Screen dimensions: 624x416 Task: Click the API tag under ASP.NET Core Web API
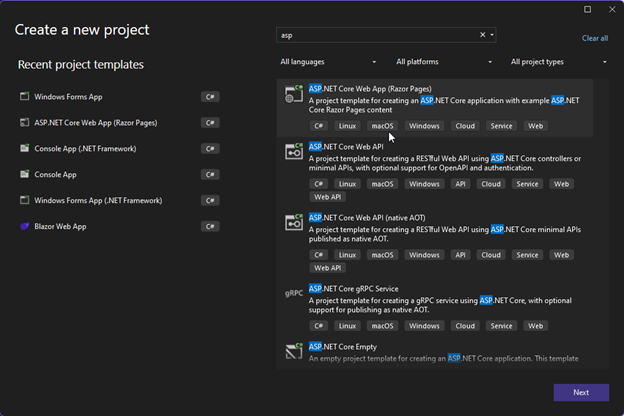click(460, 184)
